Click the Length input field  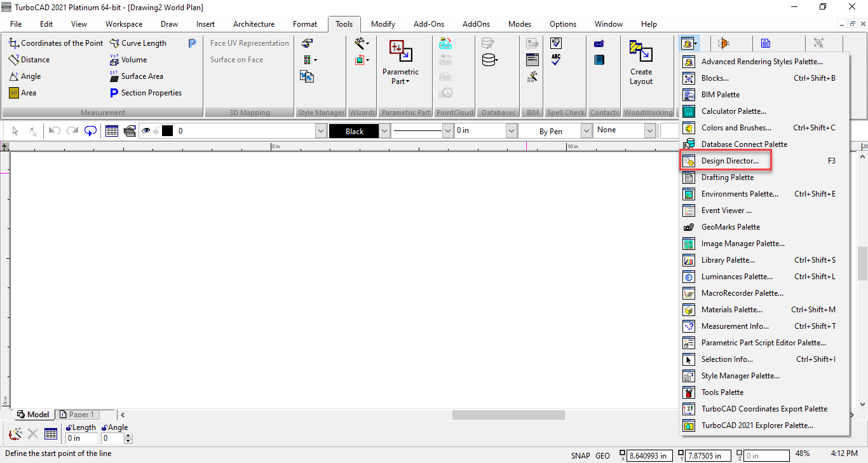[x=82, y=438]
